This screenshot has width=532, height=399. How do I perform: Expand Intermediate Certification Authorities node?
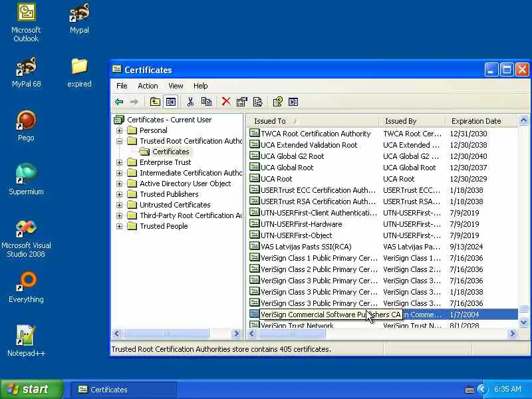coord(120,173)
